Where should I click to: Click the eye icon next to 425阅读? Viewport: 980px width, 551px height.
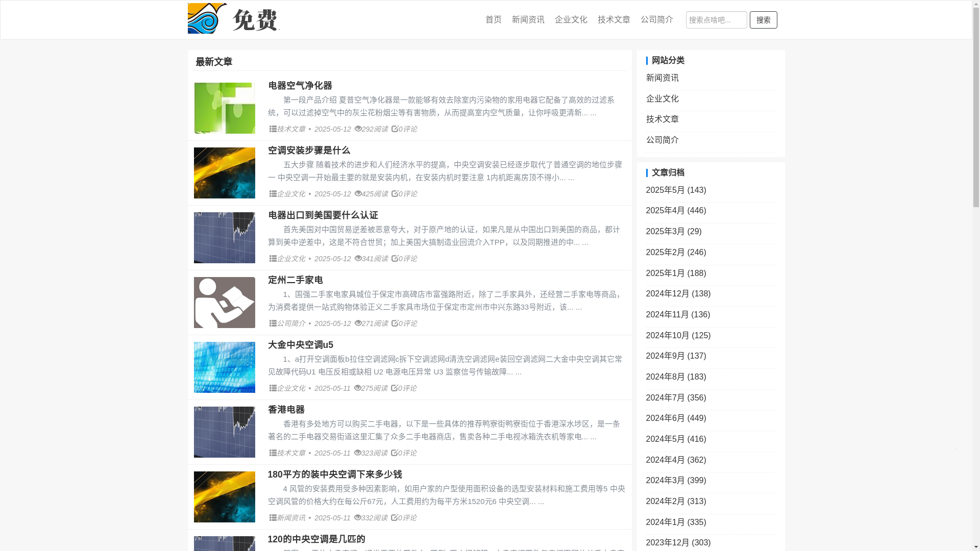click(358, 194)
